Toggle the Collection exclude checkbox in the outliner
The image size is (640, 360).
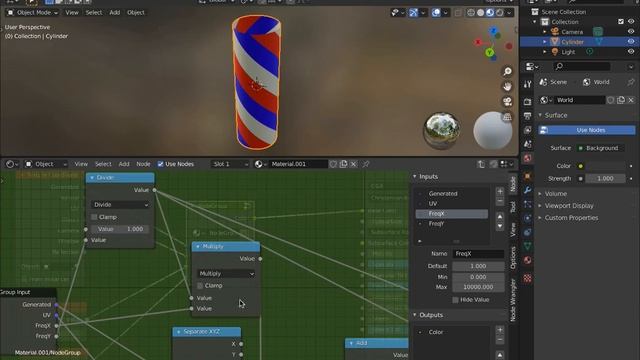coord(621,22)
